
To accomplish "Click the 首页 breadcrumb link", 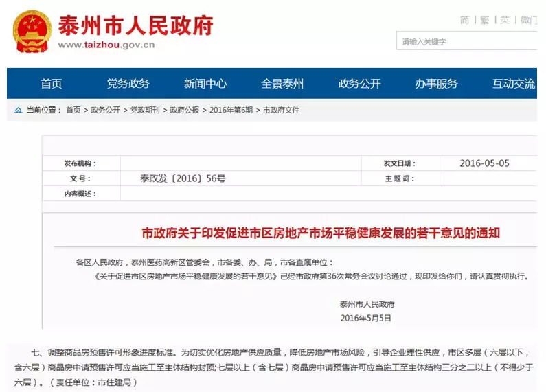I will click(x=73, y=111).
